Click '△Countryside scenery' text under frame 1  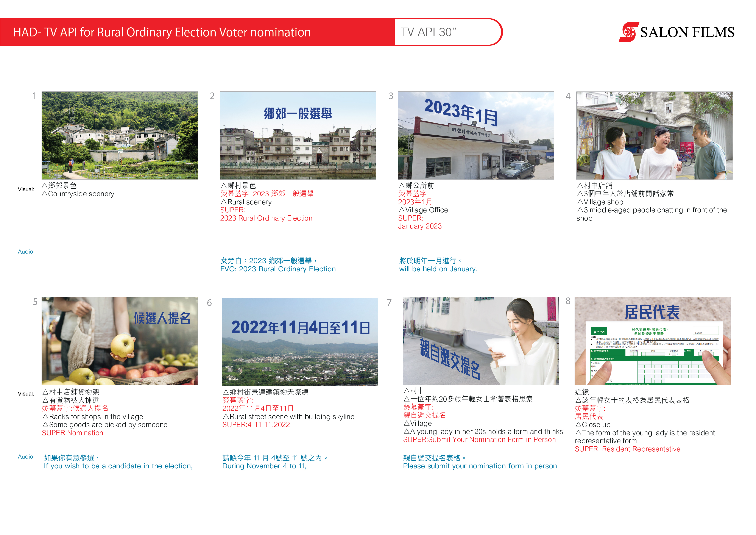click(78, 194)
